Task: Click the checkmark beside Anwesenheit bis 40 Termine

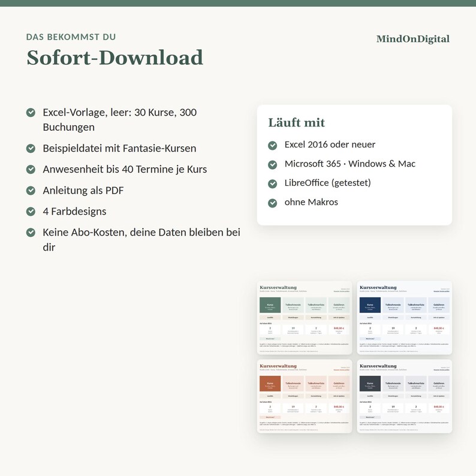Action: pyautogui.click(x=31, y=170)
